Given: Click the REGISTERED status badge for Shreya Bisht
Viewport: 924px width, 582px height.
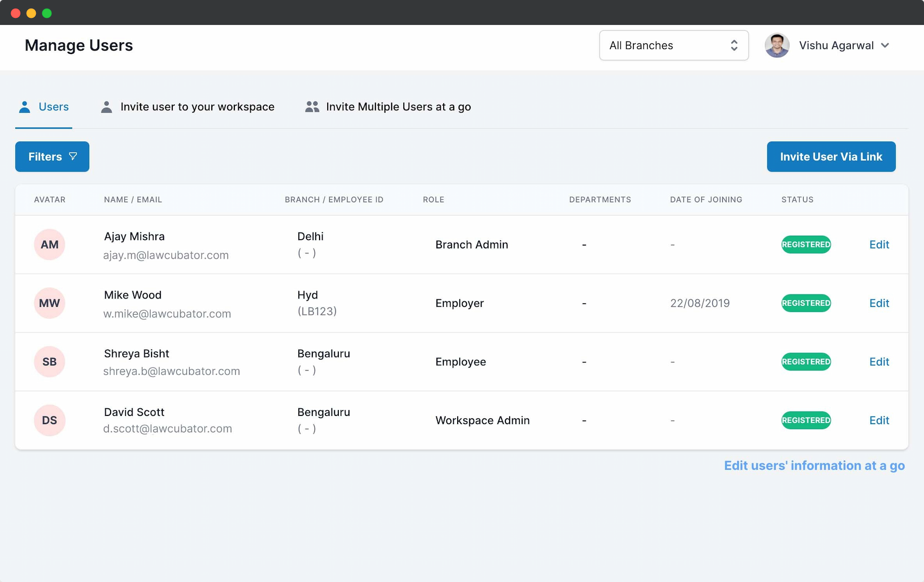Looking at the screenshot, I should 805,362.
